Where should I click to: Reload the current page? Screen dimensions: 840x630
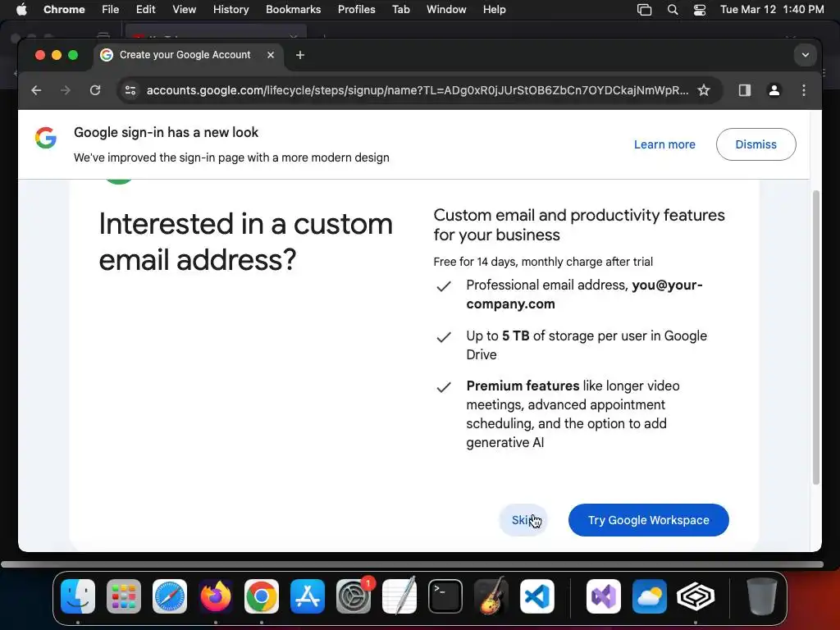95,90
